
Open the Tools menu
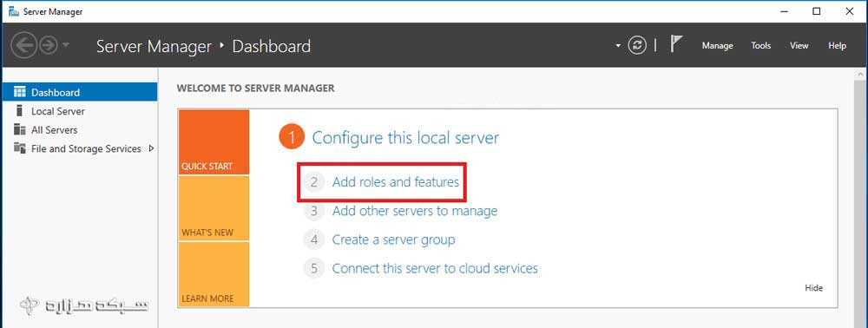(x=760, y=46)
